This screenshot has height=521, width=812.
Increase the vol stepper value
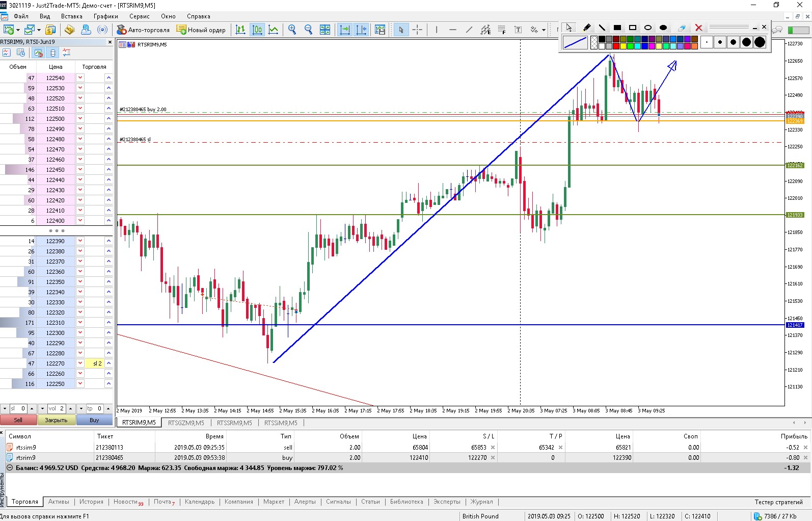point(70,409)
